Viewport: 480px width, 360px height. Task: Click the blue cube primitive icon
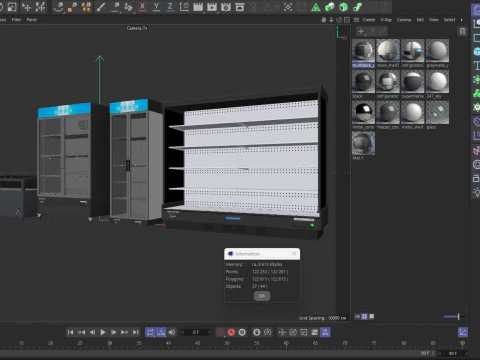[477, 51]
